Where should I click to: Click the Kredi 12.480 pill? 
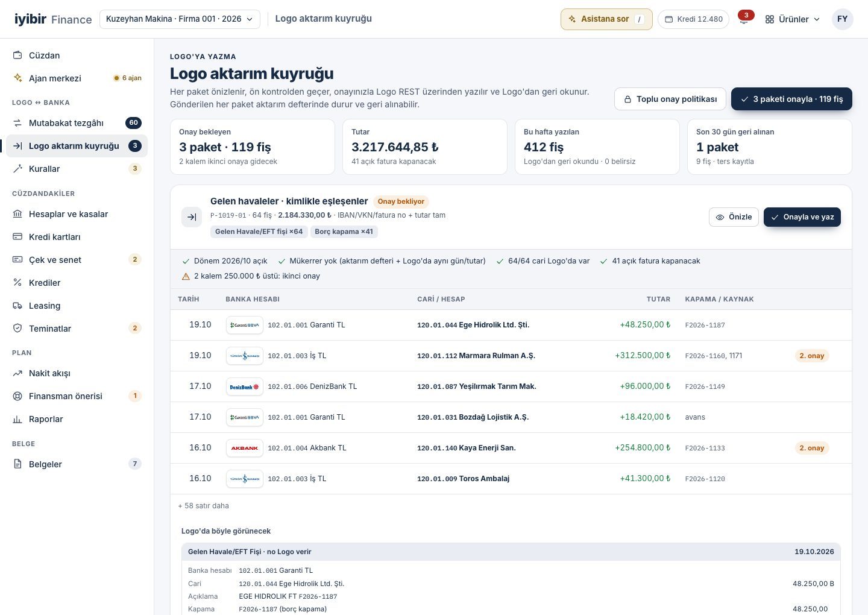[x=693, y=19]
